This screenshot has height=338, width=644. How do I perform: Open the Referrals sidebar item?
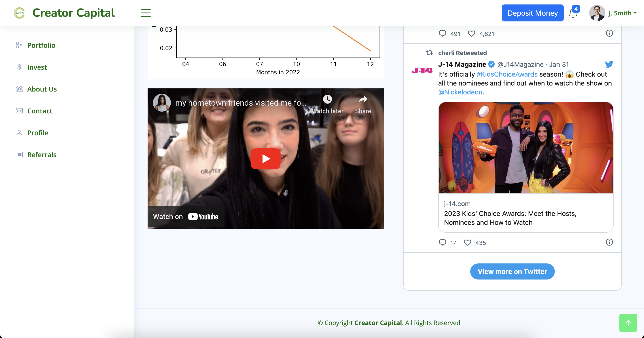click(42, 154)
